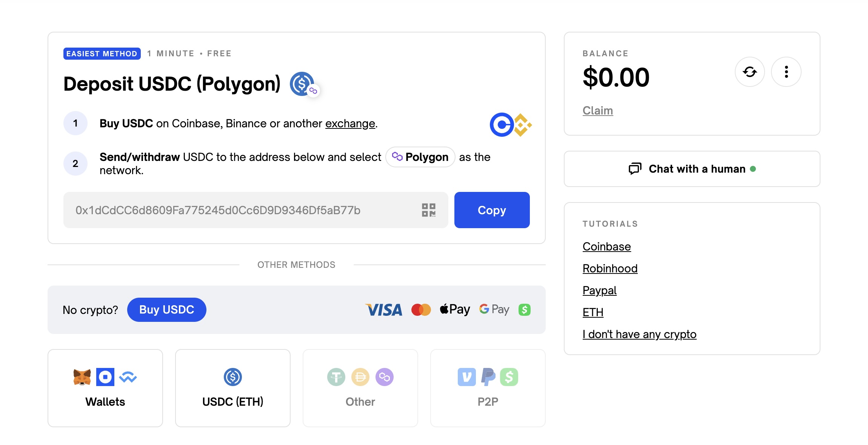Click the deposit address field

256,210
